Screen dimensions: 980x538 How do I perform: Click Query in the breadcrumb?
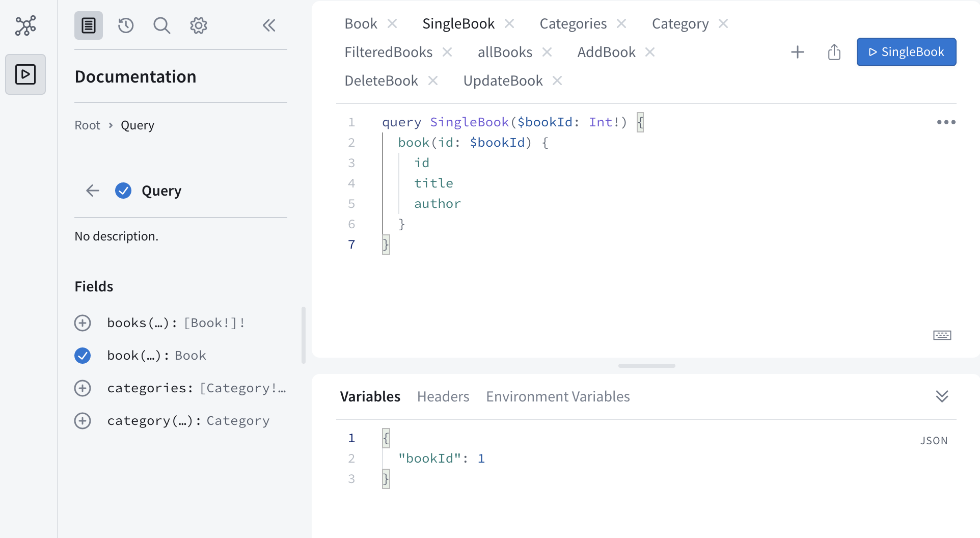click(138, 125)
